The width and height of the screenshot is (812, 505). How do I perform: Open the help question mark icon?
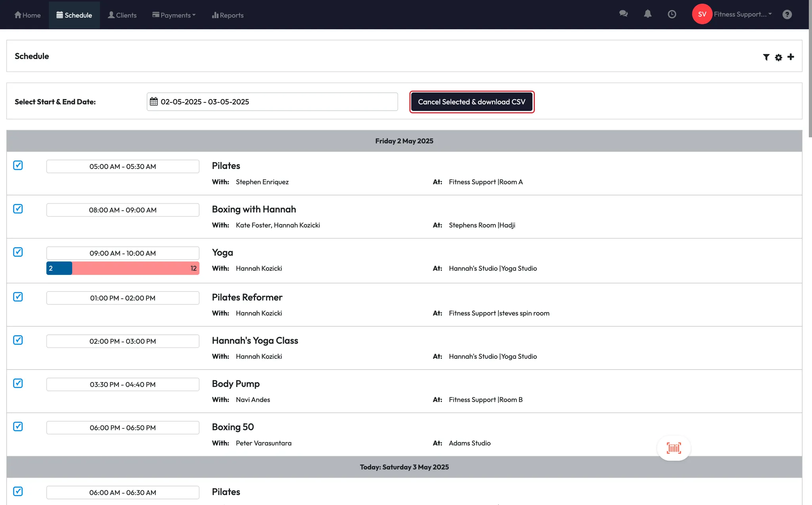(787, 14)
